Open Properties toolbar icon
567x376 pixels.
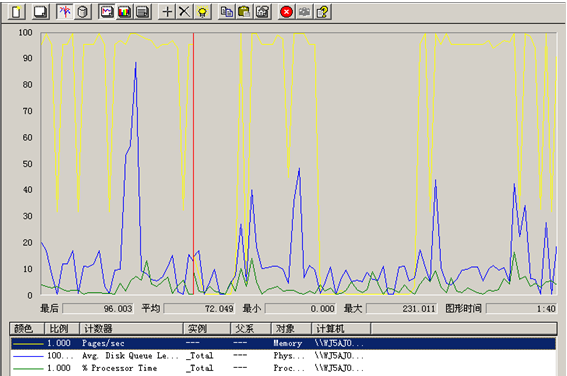263,12
